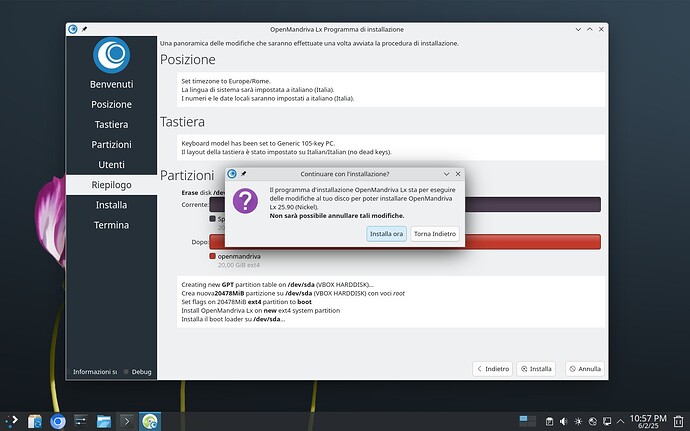
Task: Click the bottom Installa button
Action: 536,369
